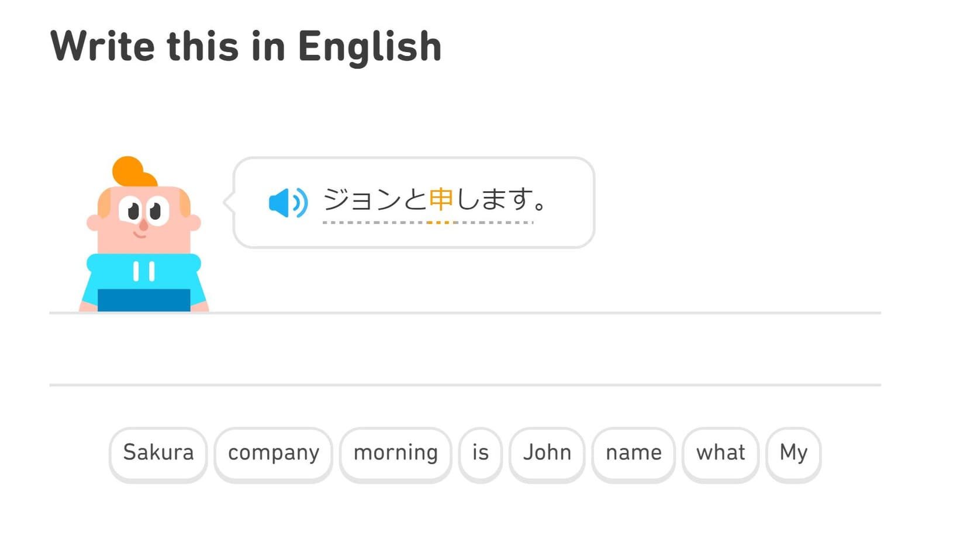Select the "John" word tile

click(547, 453)
